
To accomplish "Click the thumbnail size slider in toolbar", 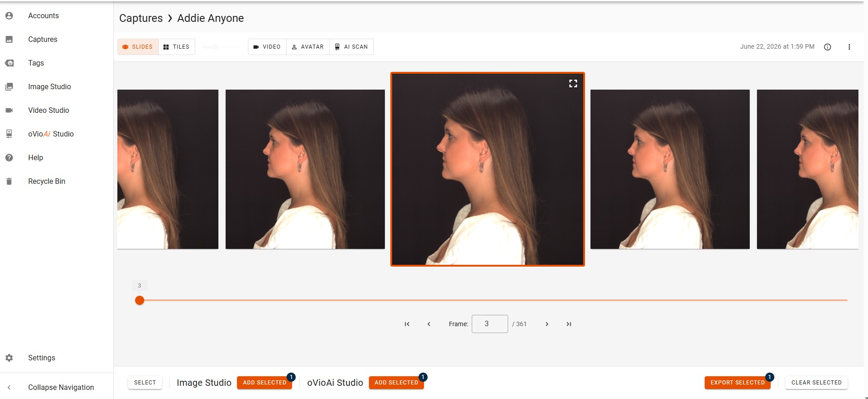I will [x=221, y=47].
